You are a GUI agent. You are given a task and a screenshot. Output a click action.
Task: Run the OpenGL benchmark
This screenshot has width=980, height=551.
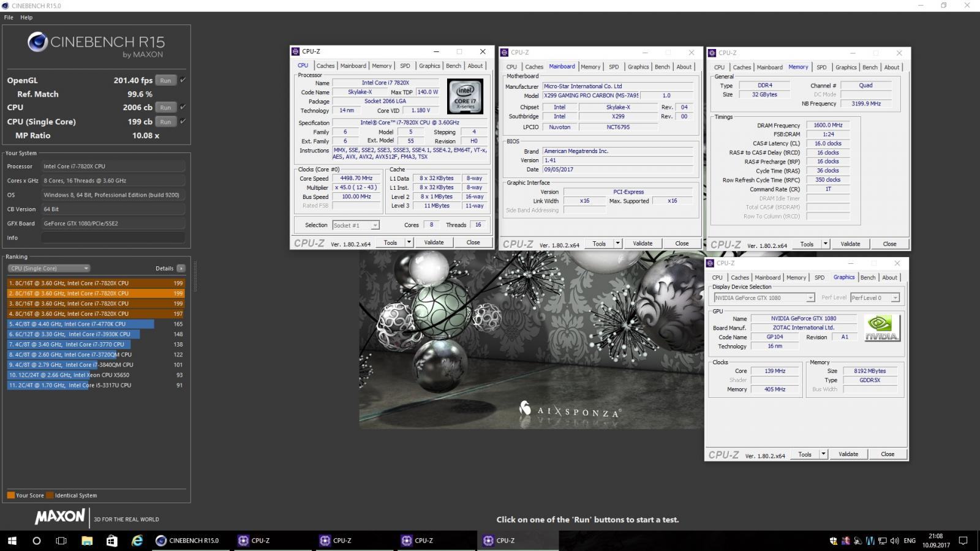pos(165,80)
